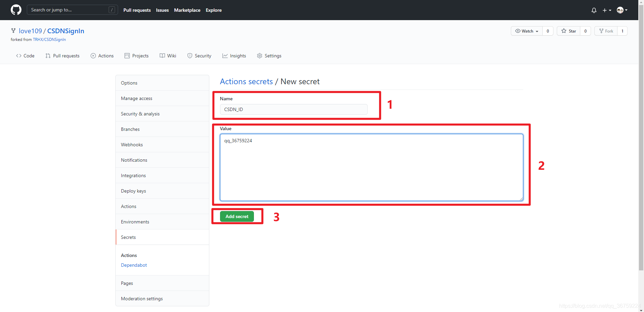Open Issues in top navigation
This screenshot has height=312, width=644.
(162, 10)
